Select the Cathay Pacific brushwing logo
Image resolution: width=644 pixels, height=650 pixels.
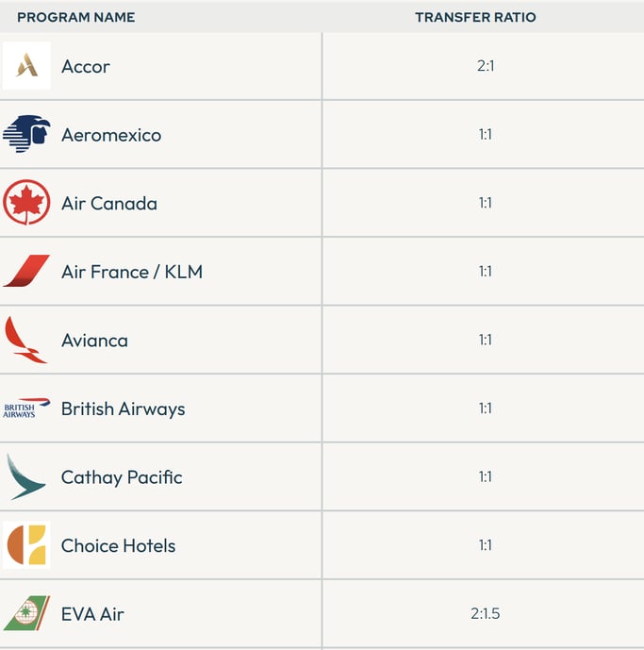[x=25, y=476]
